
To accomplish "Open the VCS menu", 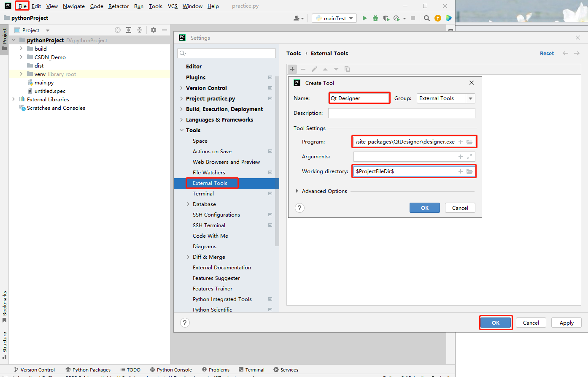I will click(173, 6).
